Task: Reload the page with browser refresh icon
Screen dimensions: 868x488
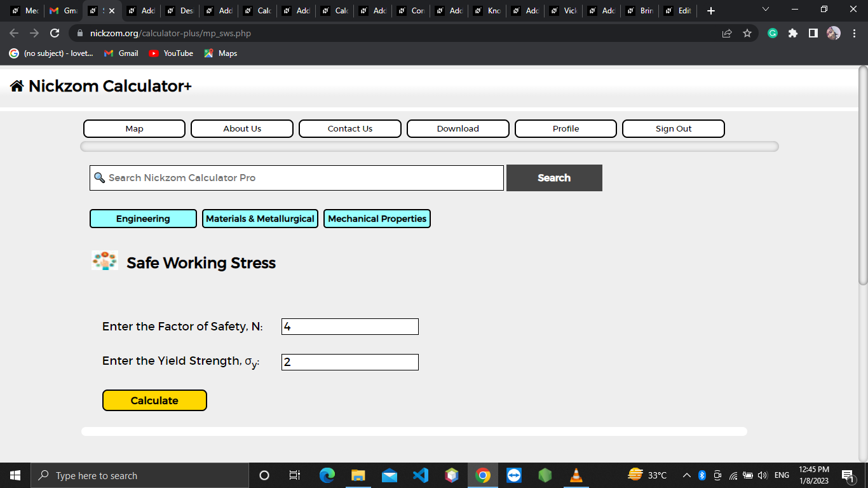Action: pyautogui.click(x=55, y=33)
